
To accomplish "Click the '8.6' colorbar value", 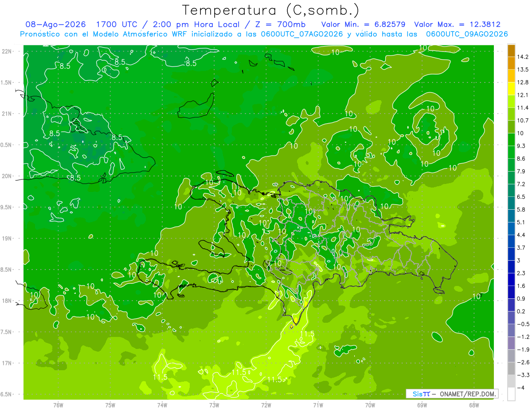I will 522,159.
